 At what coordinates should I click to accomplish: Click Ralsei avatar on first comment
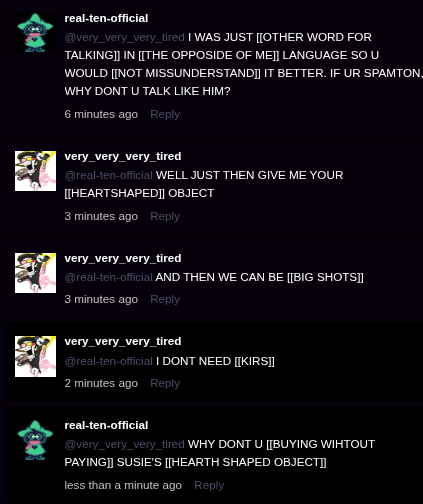coord(35,33)
